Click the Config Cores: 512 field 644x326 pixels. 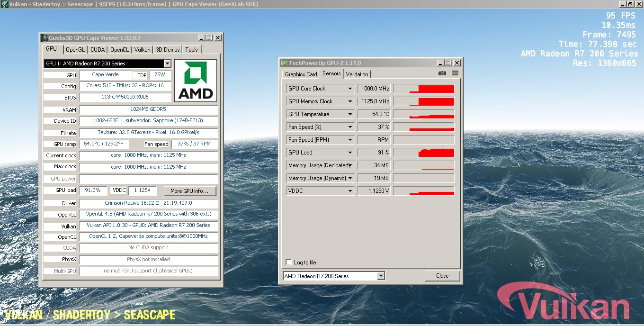click(x=125, y=86)
